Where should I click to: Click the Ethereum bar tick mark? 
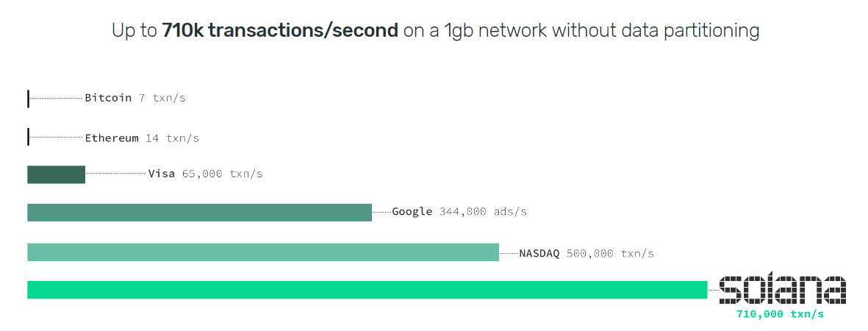28,138
